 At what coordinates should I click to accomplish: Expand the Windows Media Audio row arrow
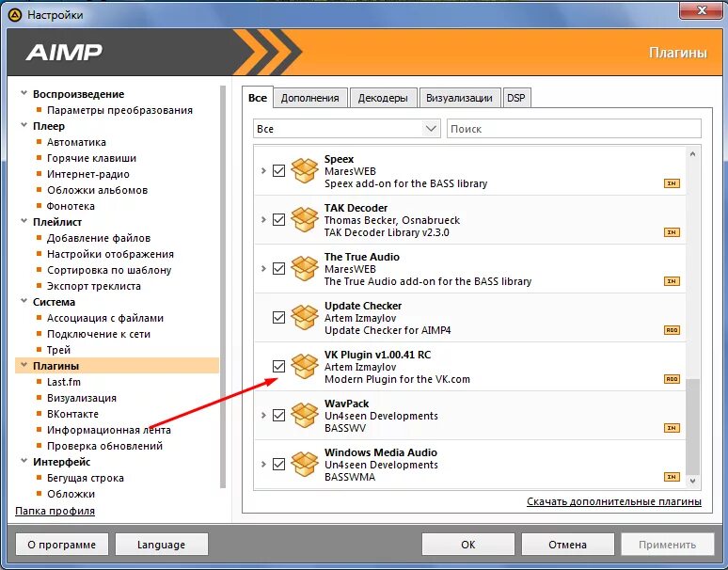pyautogui.click(x=263, y=464)
